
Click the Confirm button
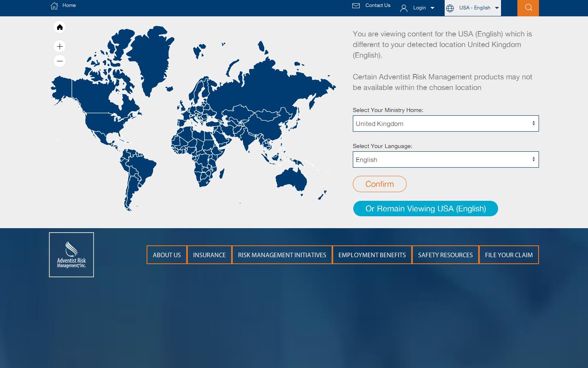[x=379, y=184]
